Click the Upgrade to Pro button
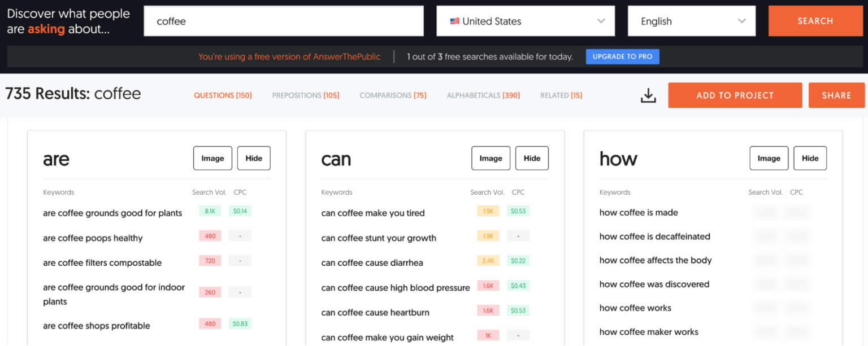Image resolution: width=868 pixels, height=346 pixels. coord(622,56)
